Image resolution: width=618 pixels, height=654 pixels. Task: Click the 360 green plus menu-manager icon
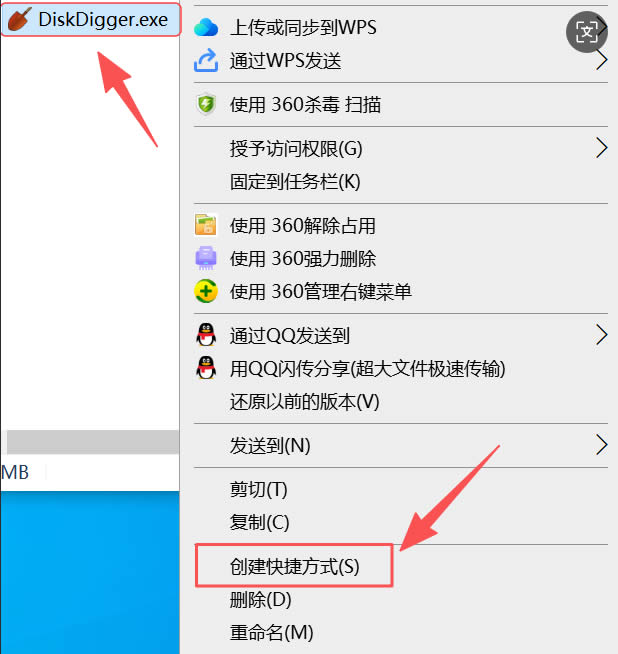pyautogui.click(x=206, y=291)
